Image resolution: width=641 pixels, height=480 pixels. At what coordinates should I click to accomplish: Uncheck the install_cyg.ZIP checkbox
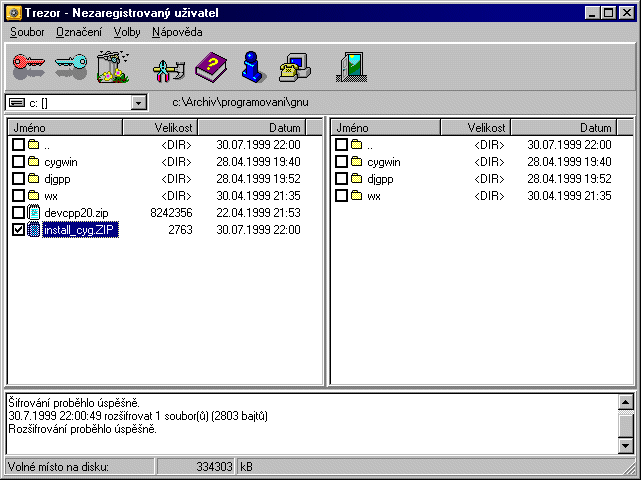point(19,230)
